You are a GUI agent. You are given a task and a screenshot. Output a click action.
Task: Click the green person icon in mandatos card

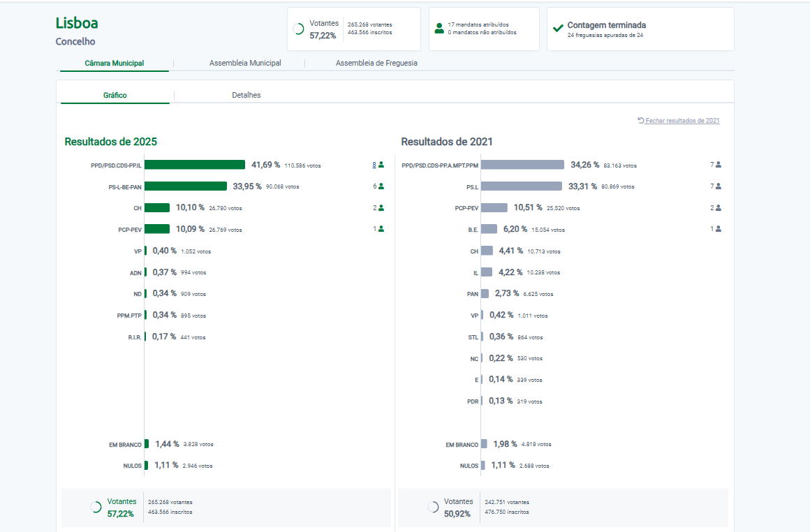pos(439,29)
